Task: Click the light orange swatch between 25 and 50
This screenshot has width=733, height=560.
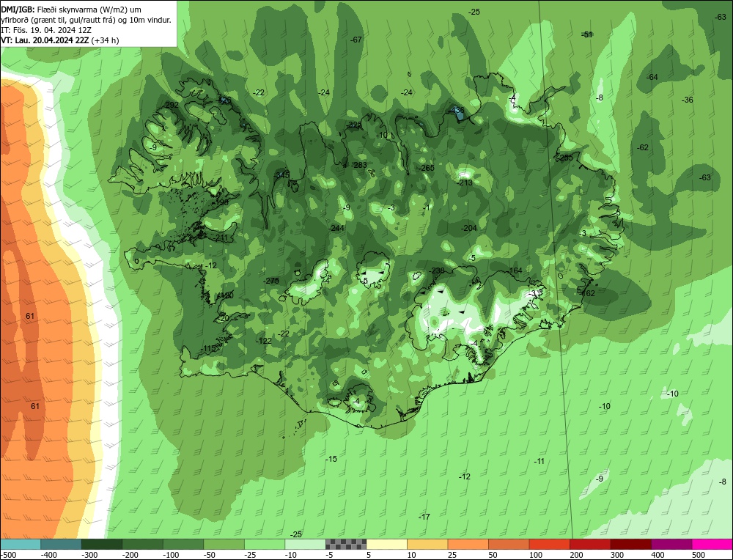Action: (x=468, y=544)
